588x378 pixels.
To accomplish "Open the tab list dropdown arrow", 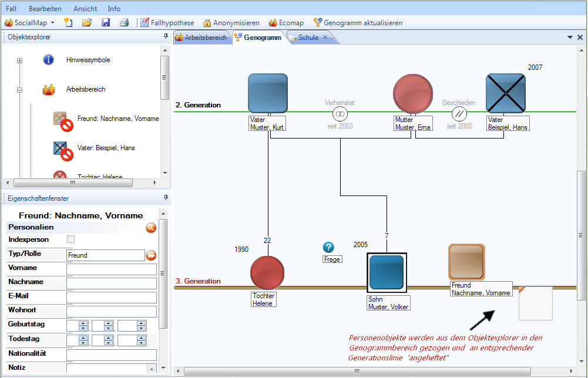I will [570, 37].
